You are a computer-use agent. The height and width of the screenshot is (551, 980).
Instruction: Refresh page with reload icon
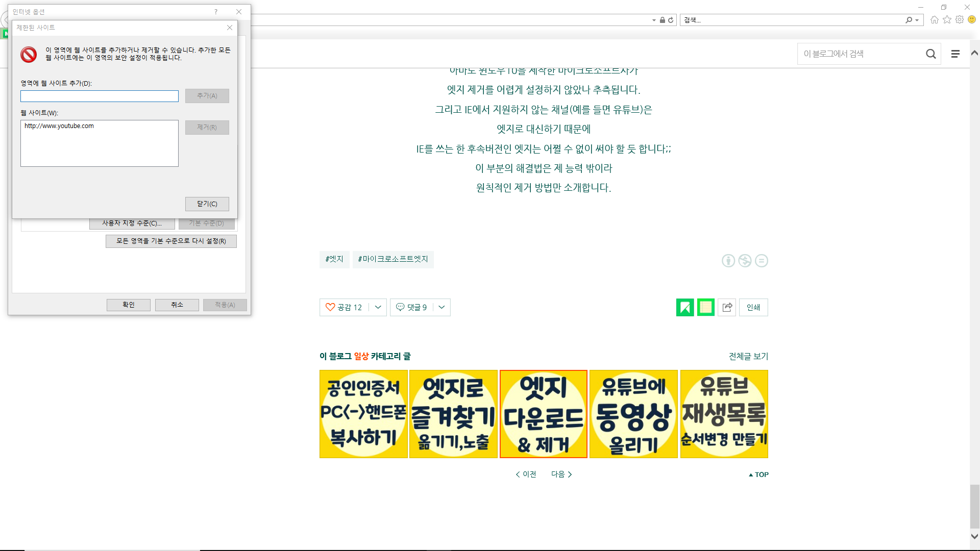click(671, 20)
